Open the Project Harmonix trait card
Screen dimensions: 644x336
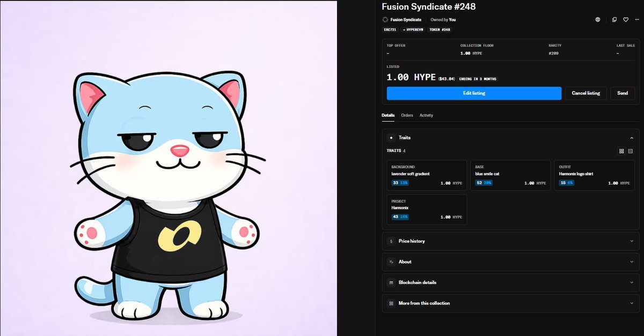coord(427,210)
